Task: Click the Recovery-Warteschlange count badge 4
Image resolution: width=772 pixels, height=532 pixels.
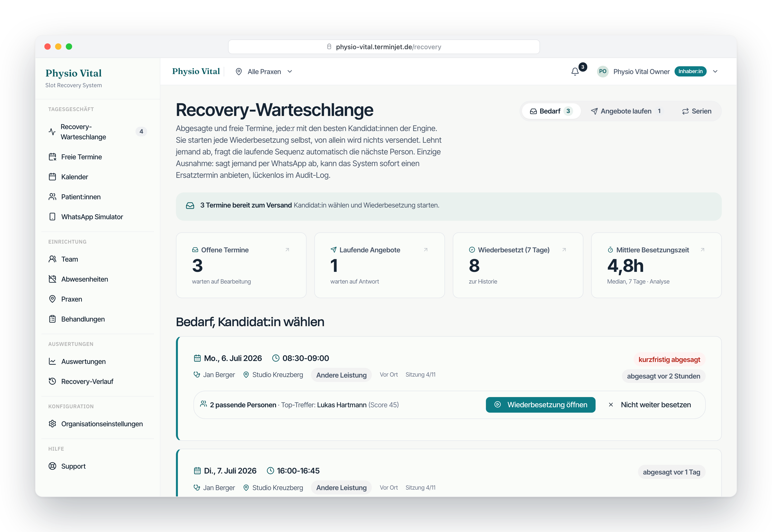Action: [141, 132]
